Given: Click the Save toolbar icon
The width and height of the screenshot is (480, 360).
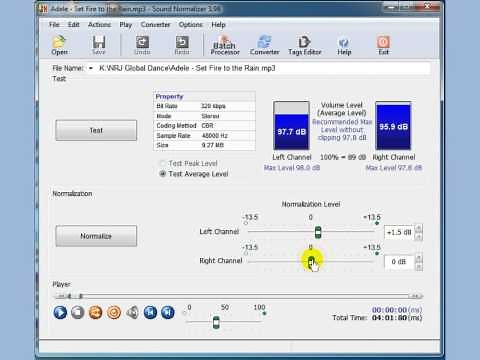Looking at the screenshot, I should tap(99, 45).
